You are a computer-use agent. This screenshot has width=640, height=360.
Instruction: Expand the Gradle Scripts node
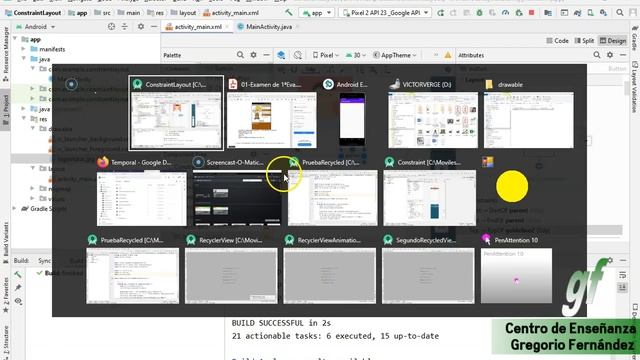[15, 209]
